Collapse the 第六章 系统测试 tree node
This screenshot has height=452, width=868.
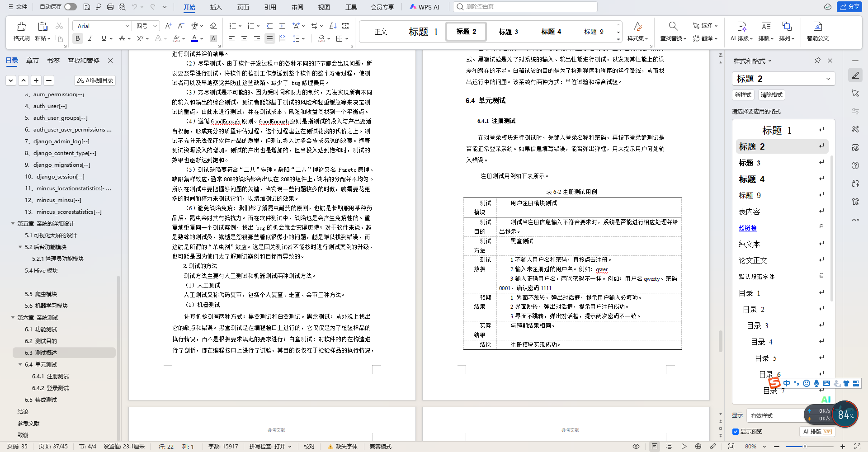coord(13,318)
